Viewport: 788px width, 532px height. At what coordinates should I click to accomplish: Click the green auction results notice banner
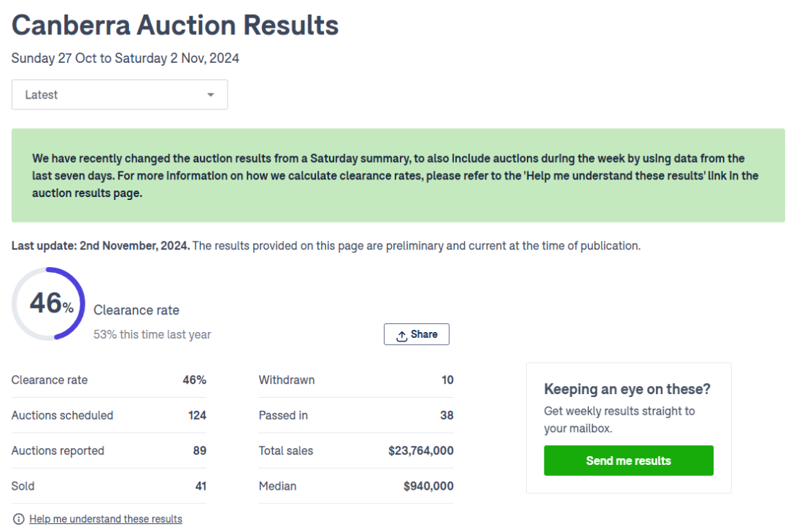pyautogui.click(x=398, y=175)
